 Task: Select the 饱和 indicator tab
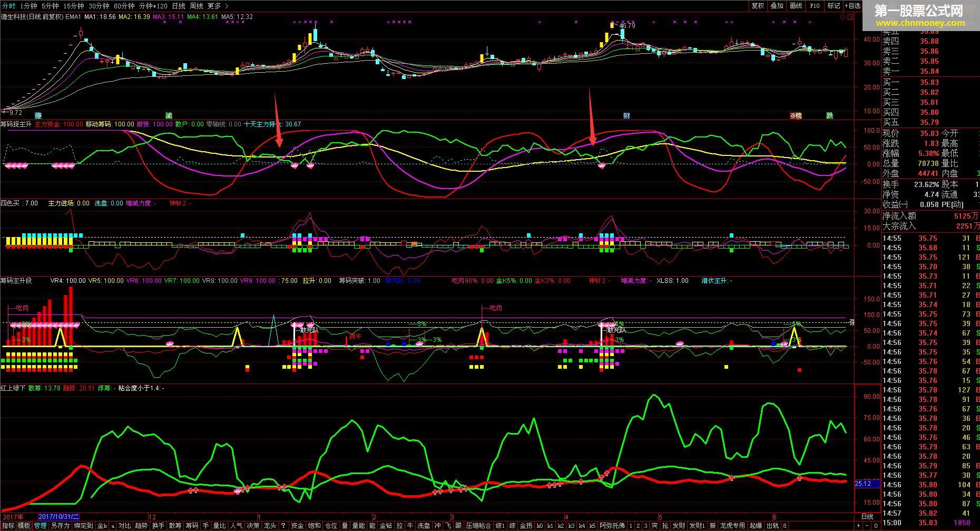(314, 526)
